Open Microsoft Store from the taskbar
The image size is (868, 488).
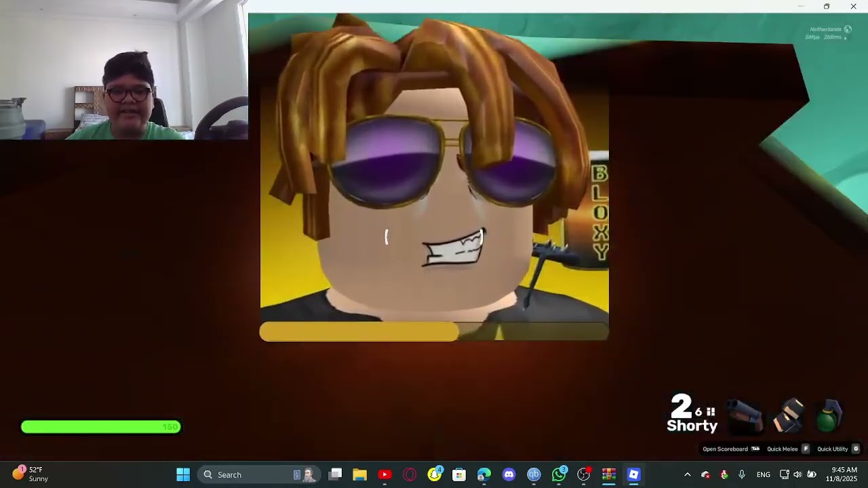[x=459, y=474]
